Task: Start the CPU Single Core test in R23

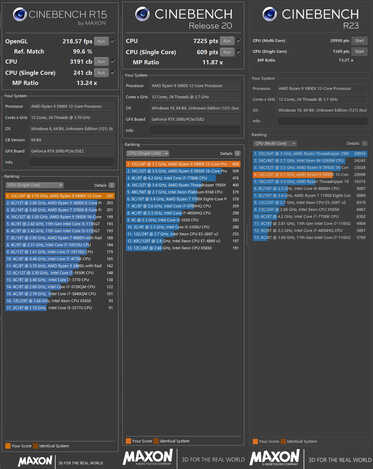Action: 359,51
